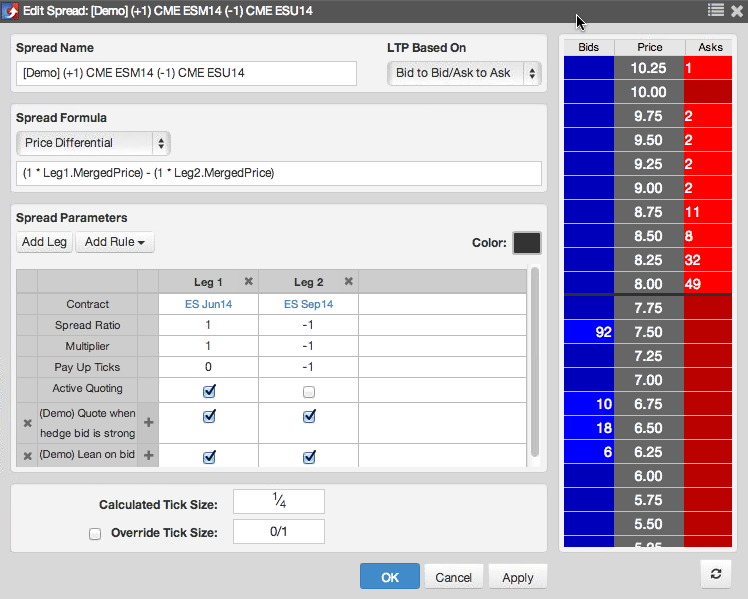Click the bid cell showing 6 at 6.25
The height and width of the screenshot is (599, 748).
pyautogui.click(x=589, y=452)
